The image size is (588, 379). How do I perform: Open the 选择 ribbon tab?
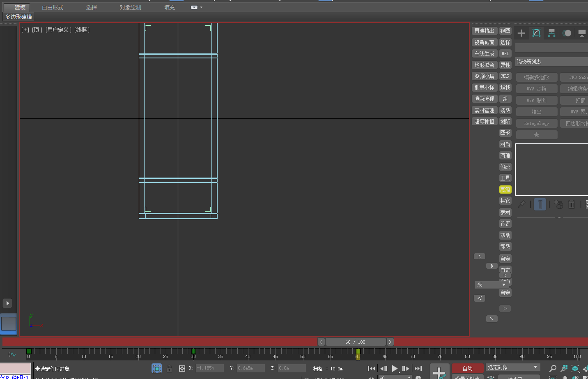click(x=92, y=7)
